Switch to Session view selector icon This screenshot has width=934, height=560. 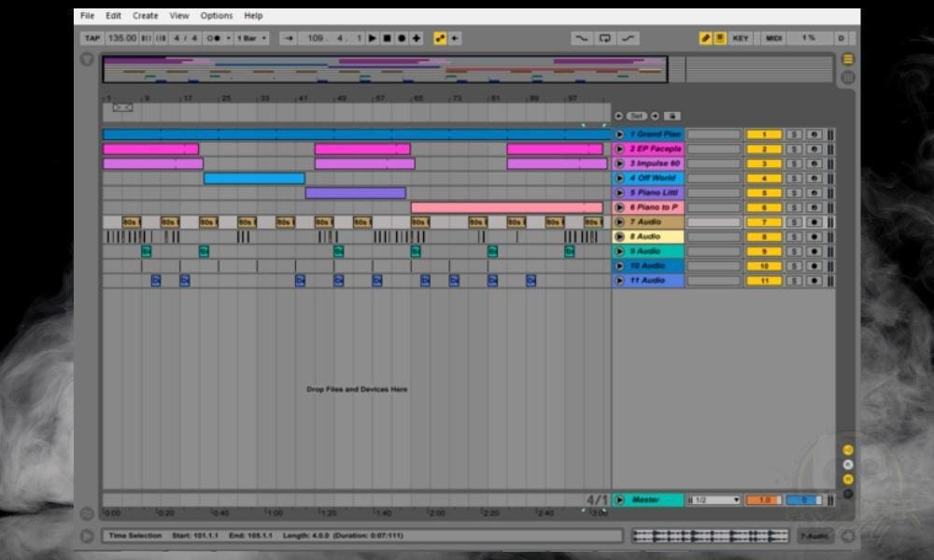tap(848, 77)
